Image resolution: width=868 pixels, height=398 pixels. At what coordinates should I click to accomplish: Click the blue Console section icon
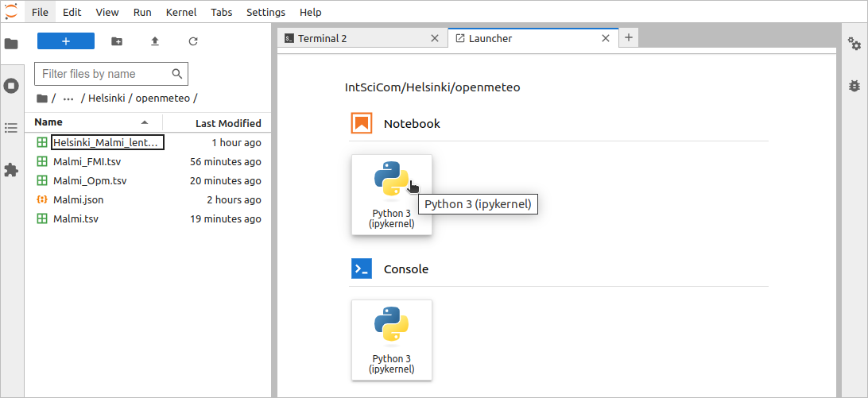tap(362, 269)
